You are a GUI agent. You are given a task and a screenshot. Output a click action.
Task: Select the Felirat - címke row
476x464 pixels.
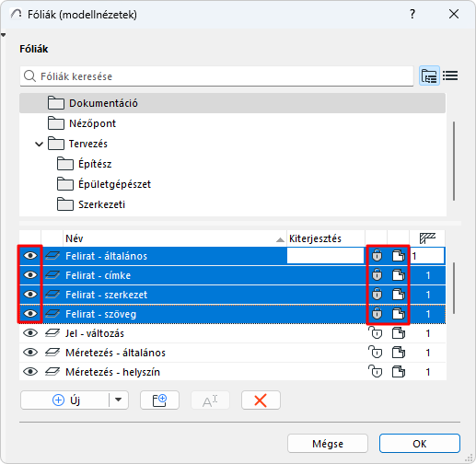click(x=232, y=275)
